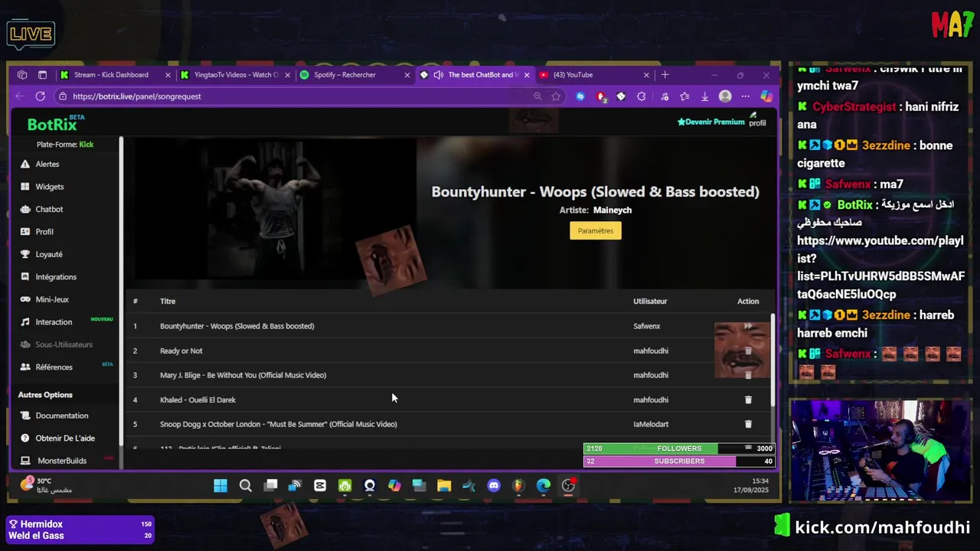Click Safwenx in the Utilisateur column
Viewport: 980px width, 551px height.
click(646, 326)
